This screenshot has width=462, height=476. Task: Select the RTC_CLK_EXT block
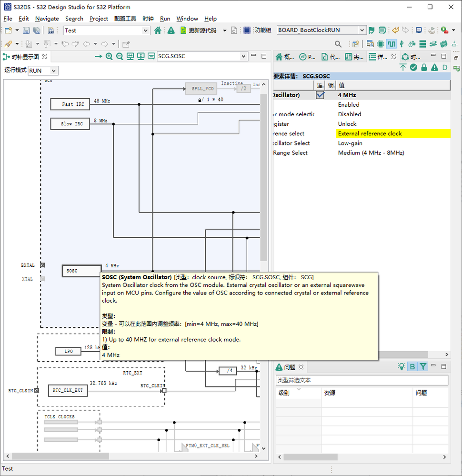pyautogui.click(x=68, y=390)
